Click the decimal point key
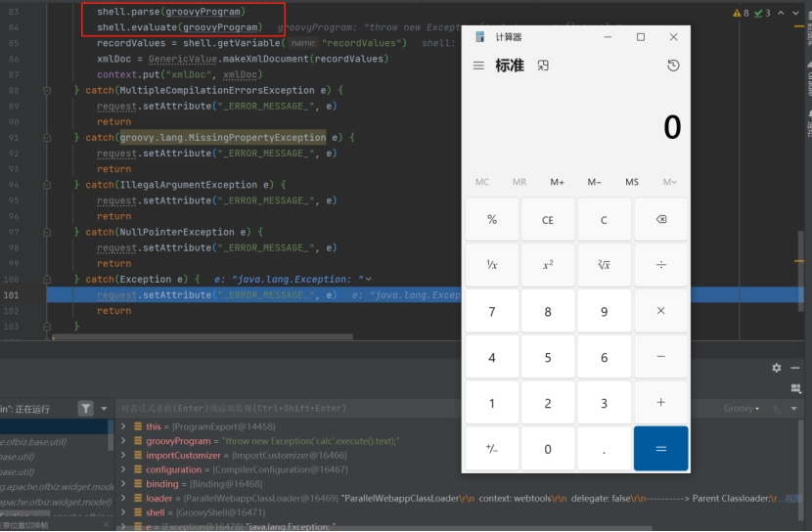The height and width of the screenshot is (532, 812). [604, 449]
